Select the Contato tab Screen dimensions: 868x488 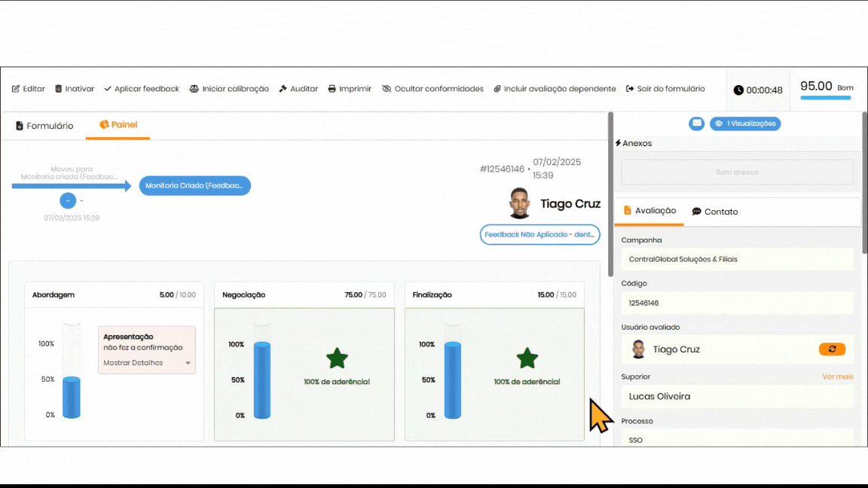715,212
